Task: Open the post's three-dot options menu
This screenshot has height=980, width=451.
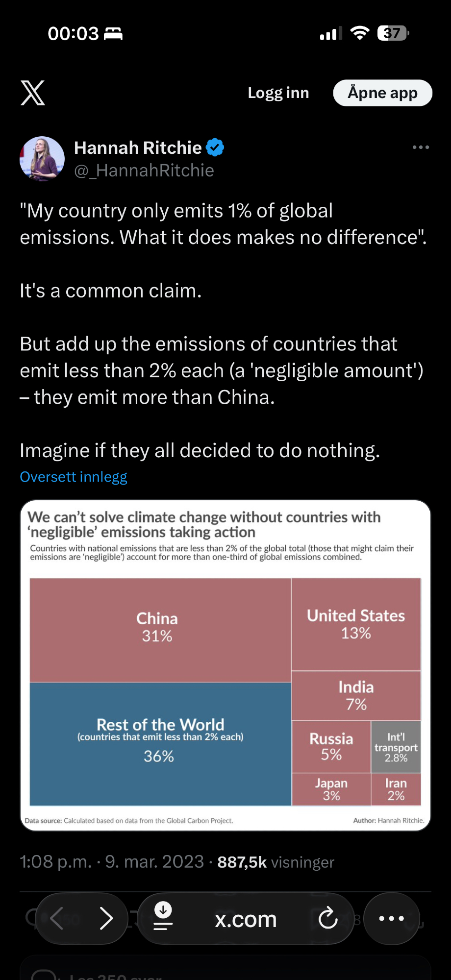Action: (421, 147)
